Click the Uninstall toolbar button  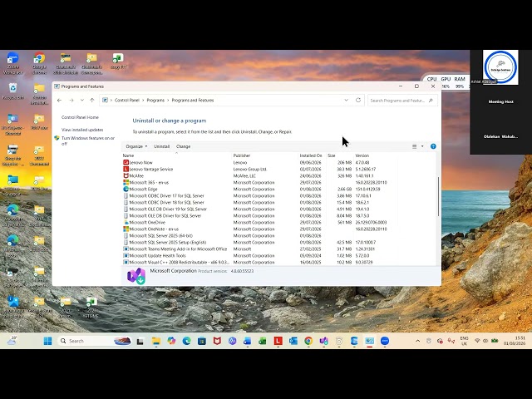tap(161, 146)
